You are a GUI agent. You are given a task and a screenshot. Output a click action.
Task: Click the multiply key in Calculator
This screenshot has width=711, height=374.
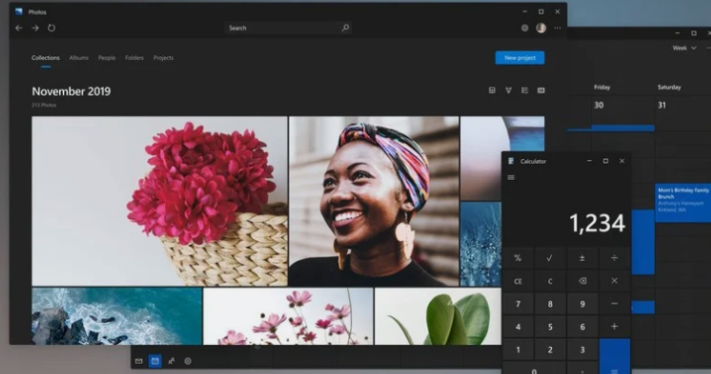[x=614, y=281]
